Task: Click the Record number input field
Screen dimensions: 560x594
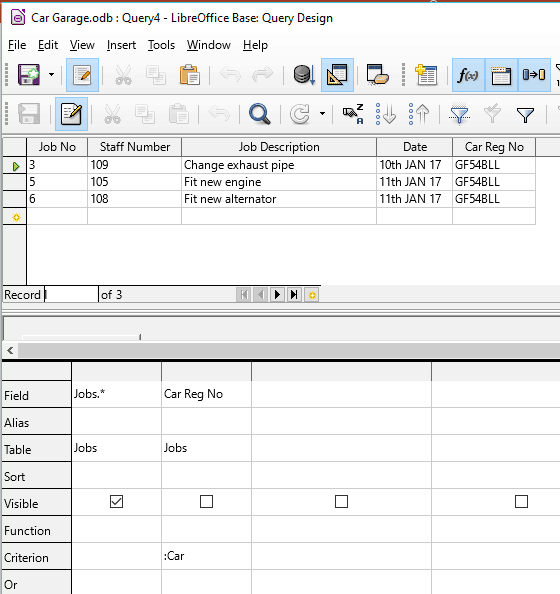Action: (71, 294)
